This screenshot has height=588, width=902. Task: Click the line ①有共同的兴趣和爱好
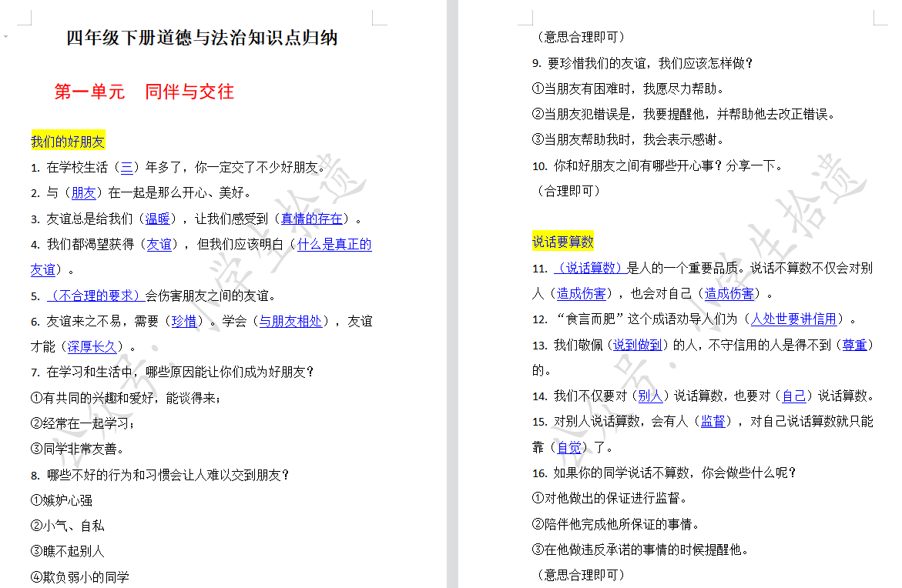[x=126, y=398]
